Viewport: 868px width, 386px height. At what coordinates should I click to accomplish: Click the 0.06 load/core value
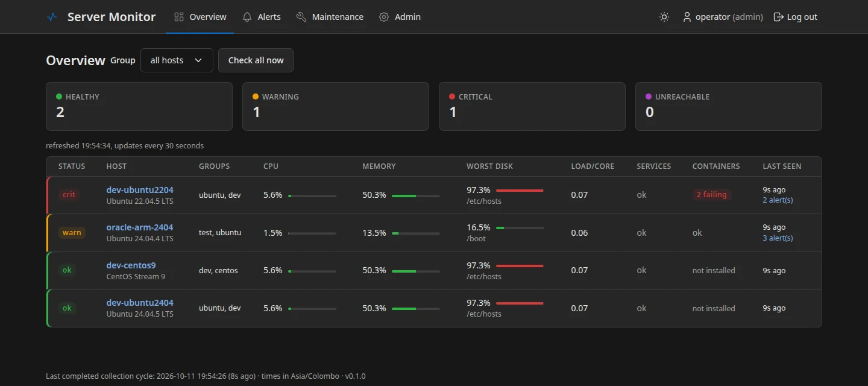579,233
